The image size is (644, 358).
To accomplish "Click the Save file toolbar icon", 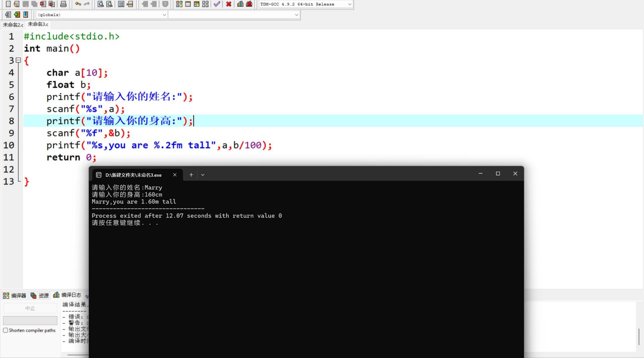I will coord(25,4).
